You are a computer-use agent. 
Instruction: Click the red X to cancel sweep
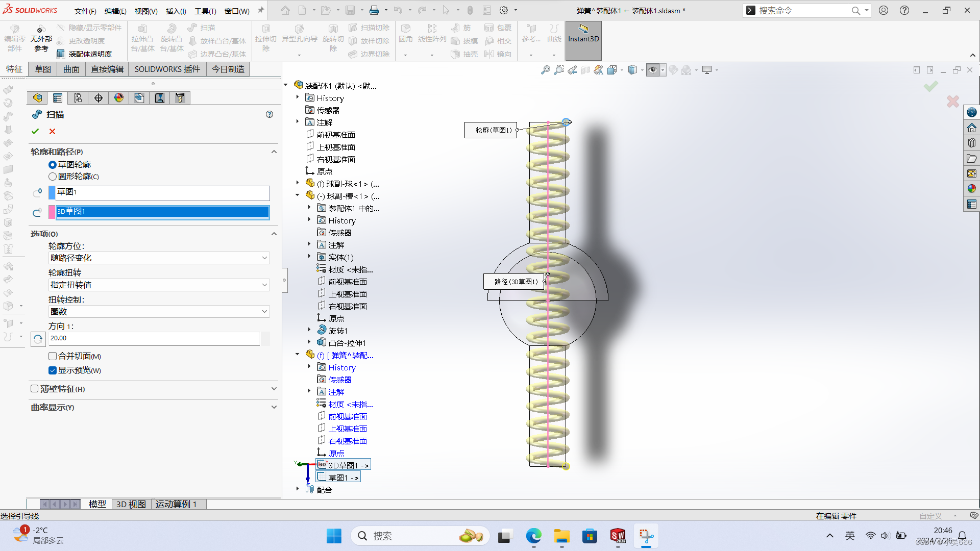pos(52,131)
